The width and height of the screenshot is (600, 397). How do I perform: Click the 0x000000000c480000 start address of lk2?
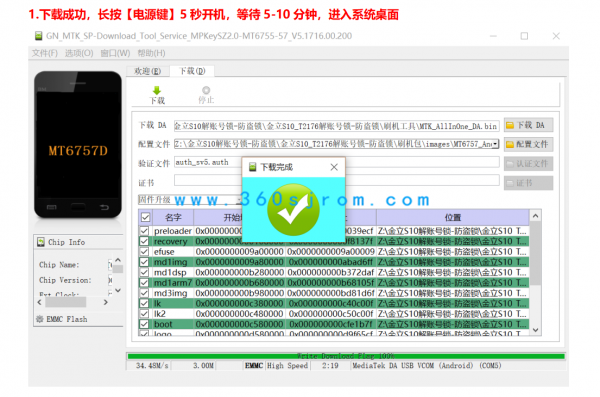tap(240, 314)
